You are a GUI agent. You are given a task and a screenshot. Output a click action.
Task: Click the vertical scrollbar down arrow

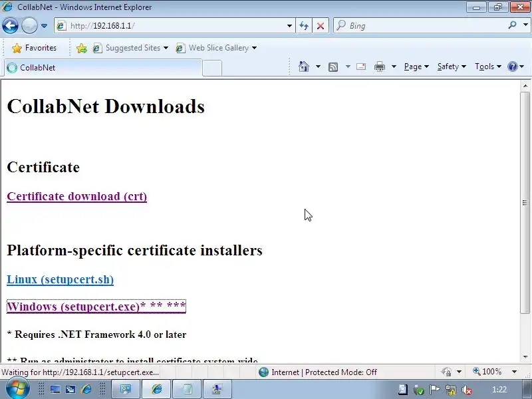(x=525, y=357)
